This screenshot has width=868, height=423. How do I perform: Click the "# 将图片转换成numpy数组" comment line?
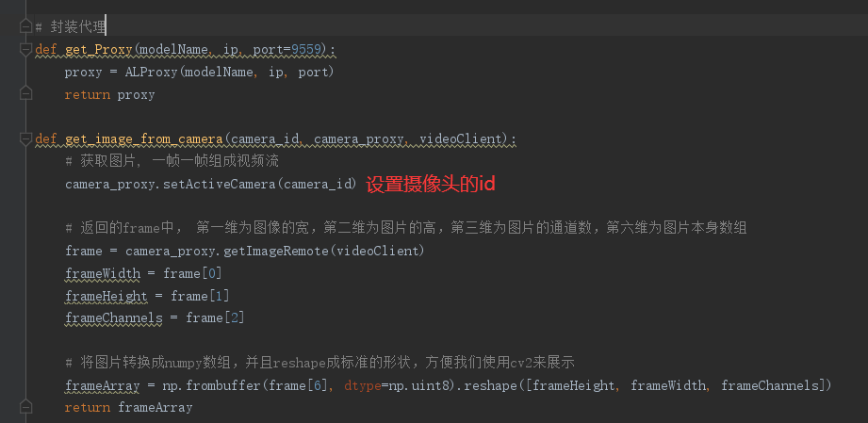coord(319,364)
